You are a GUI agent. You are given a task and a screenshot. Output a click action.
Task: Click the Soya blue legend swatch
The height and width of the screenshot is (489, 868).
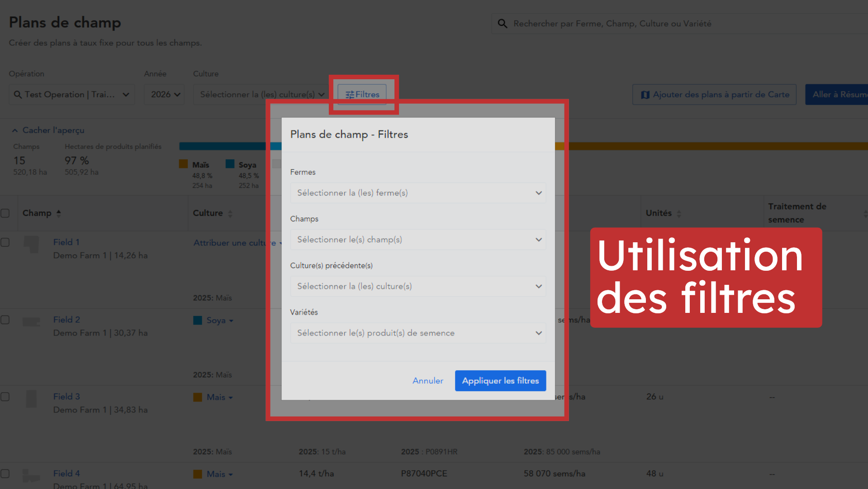coord(230,164)
